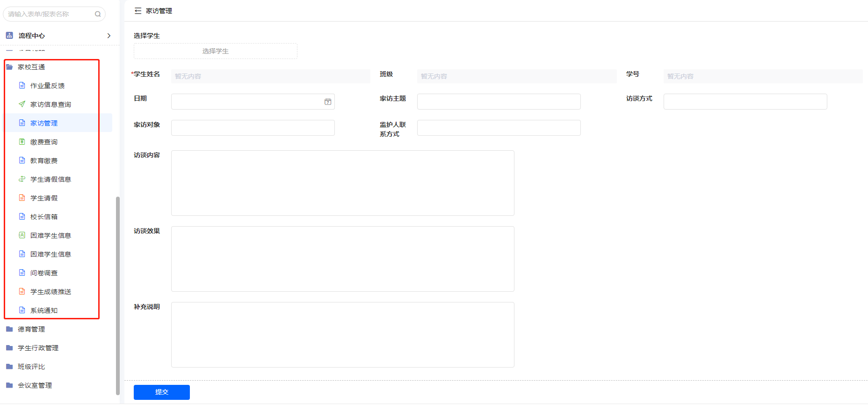Click the search magnifier icon in sidebar

(x=98, y=14)
